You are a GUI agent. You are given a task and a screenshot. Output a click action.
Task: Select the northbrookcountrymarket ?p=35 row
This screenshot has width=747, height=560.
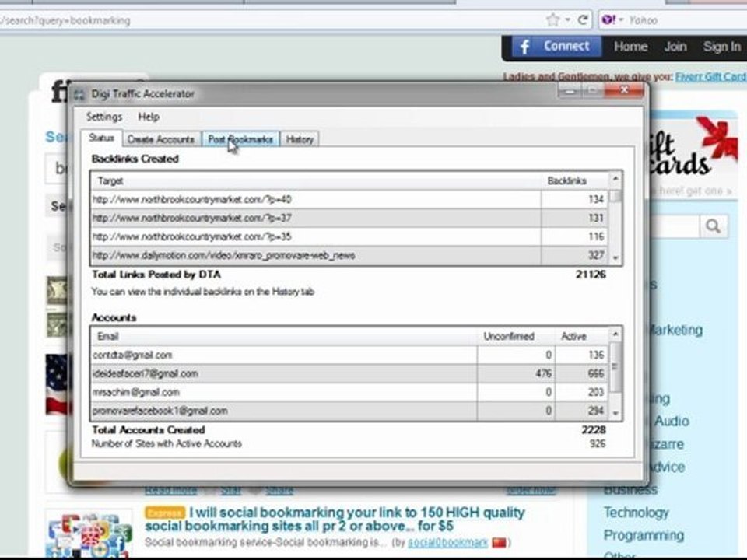click(349, 236)
